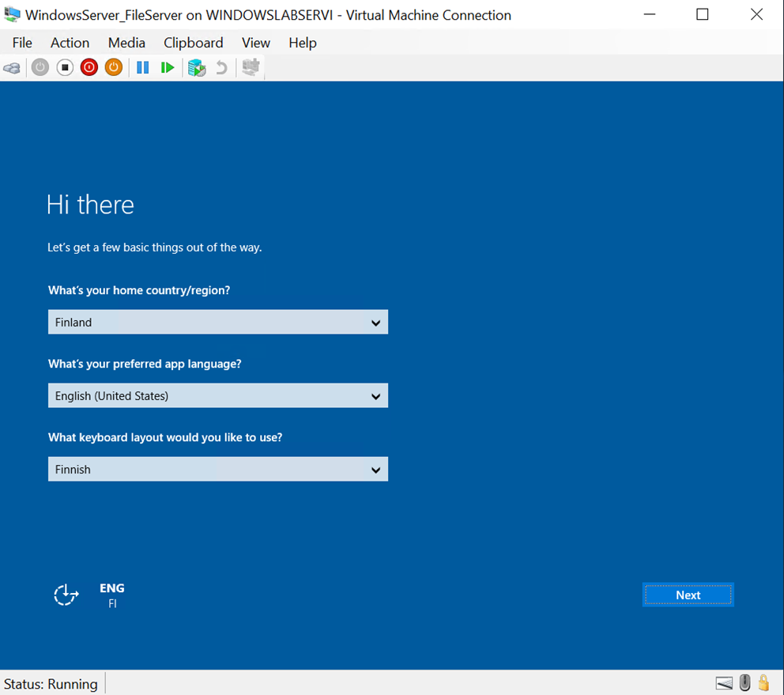The width and height of the screenshot is (784, 695).
Task: Send Ctrl+Alt+Delete to the virtual machine
Action: 12,67
